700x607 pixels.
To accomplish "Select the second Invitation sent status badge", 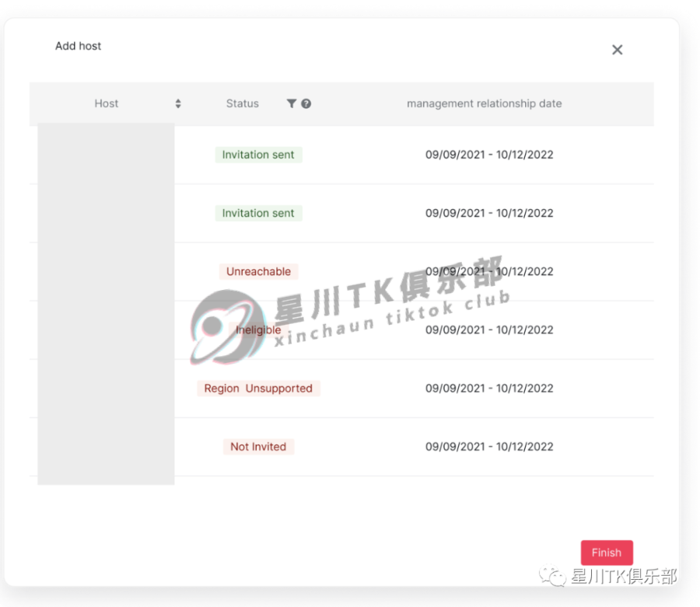I will (x=258, y=213).
